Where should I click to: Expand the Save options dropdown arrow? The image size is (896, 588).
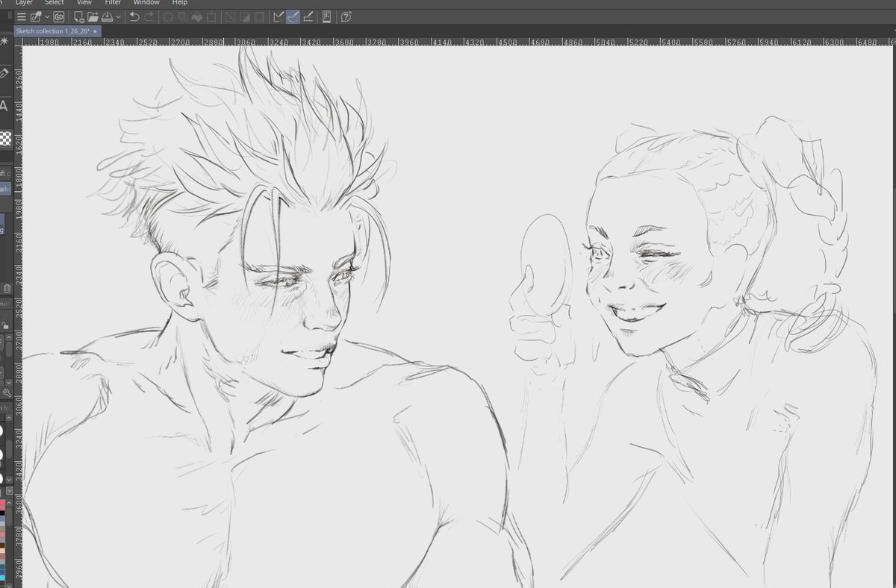coord(118,16)
